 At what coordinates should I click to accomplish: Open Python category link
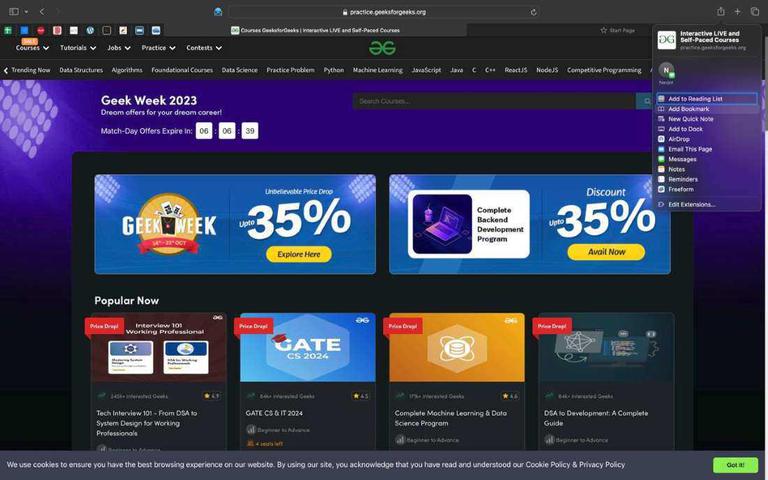pos(334,70)
